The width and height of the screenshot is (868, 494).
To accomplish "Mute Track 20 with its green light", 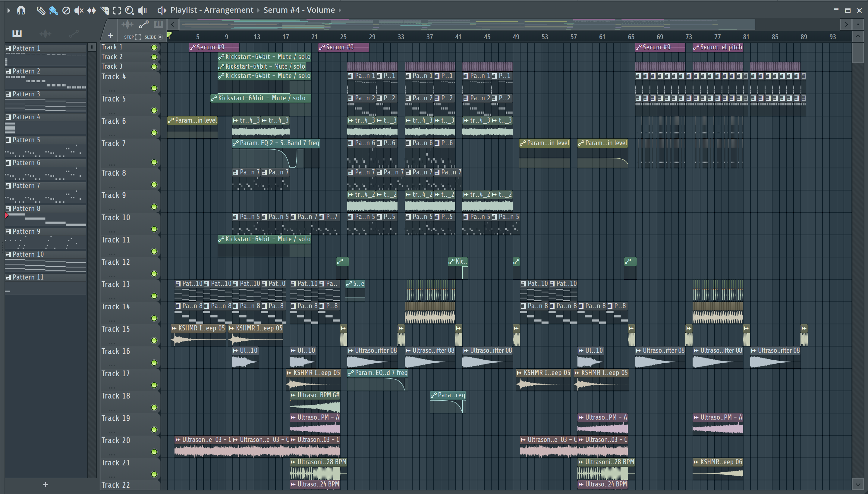I will pyautogui.click(x=154, y=452).
